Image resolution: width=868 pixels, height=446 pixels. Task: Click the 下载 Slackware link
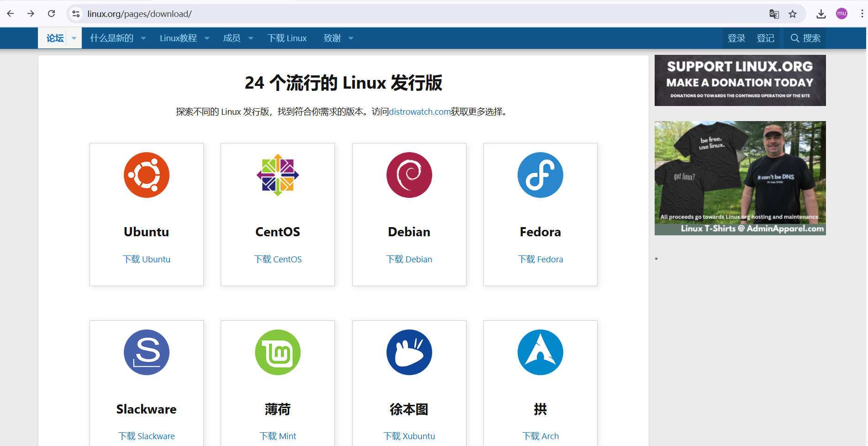(147, 436)
